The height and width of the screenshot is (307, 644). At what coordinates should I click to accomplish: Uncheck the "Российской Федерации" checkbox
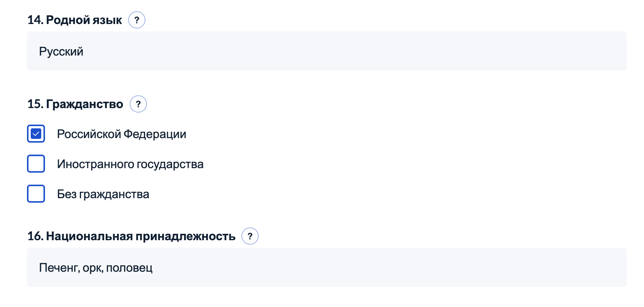coord(36,134)
